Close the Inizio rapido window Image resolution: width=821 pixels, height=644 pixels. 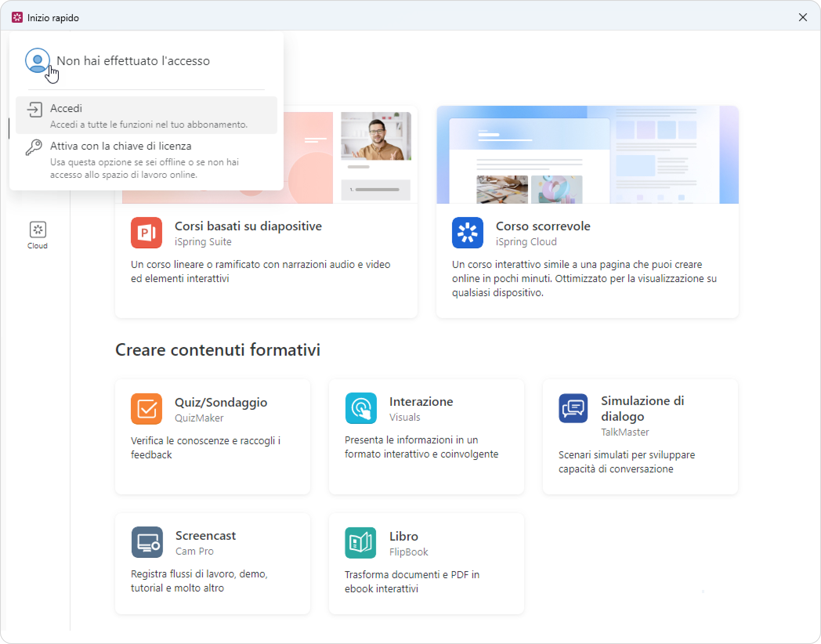803,17
